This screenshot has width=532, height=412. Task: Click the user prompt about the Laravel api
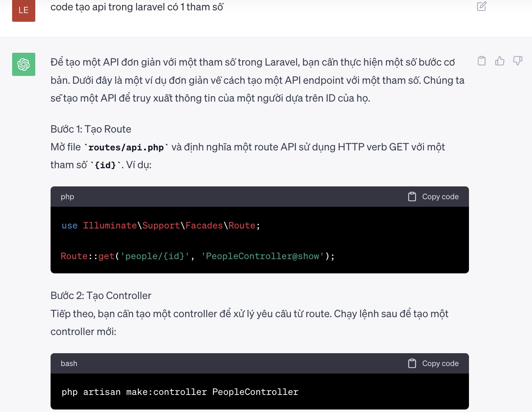(x=137, y=7)
